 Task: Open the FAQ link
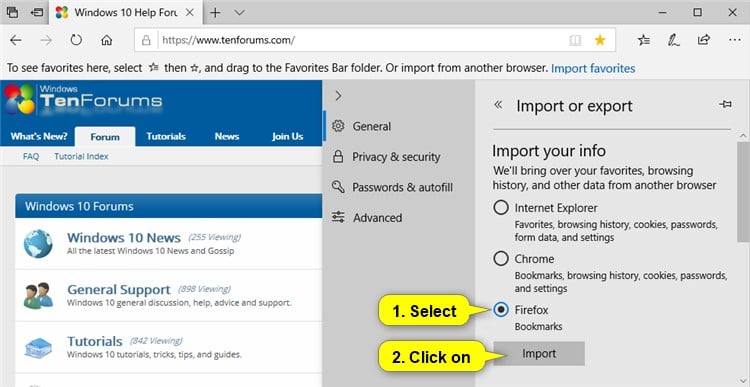click(31, 156)
